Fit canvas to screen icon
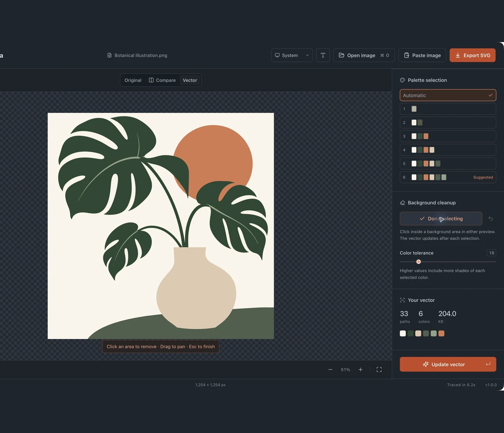Image resolution: width=504 pixels, height=433 pixels. 379,370
